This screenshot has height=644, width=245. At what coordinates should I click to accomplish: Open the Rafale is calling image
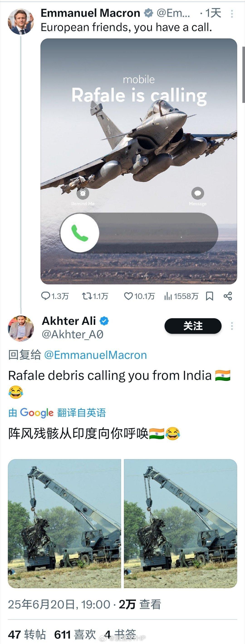139,161
